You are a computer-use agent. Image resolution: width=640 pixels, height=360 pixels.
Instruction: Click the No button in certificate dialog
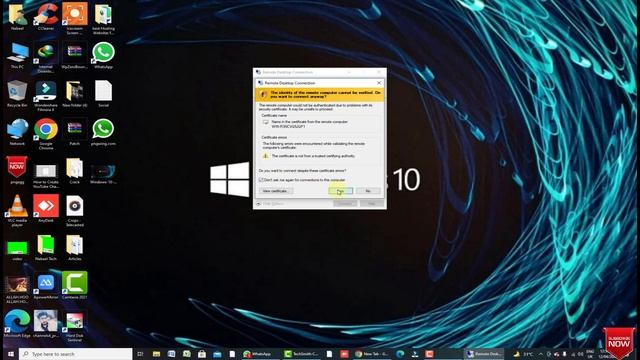368,191
